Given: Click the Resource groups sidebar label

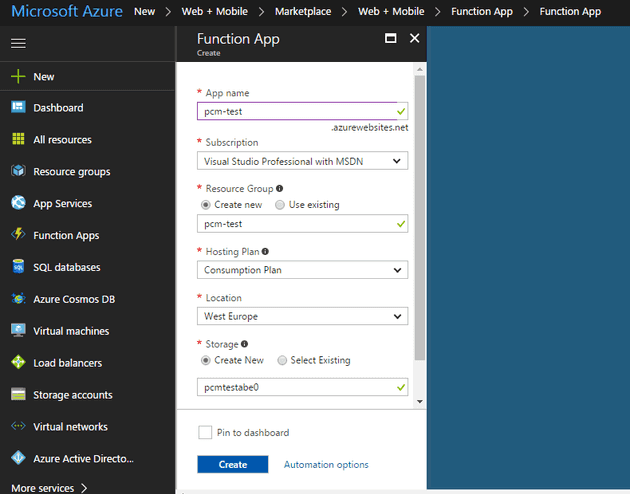Looking at the screenshot, I should [x=72, y=172].
